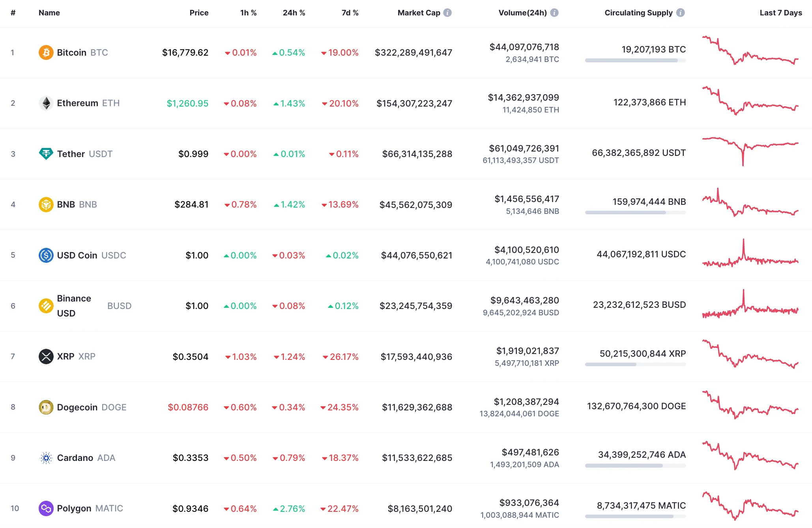This screenshot has width=812, height=528.
Task: Click the Bitcoin BTC logo
Action: pyautogui.click(x=46, y=52)
